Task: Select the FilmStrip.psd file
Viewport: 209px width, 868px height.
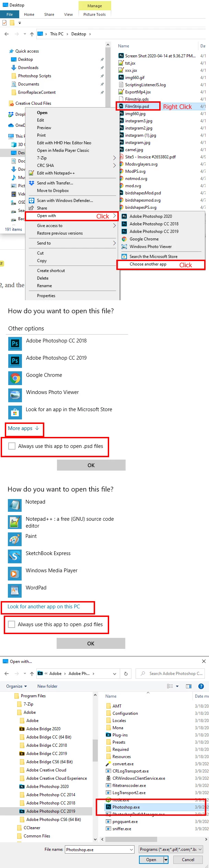Action: 137,106
